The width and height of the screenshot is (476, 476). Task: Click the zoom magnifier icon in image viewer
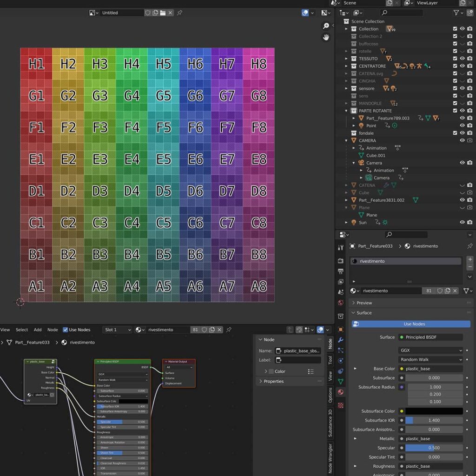[x=326, y=26]
